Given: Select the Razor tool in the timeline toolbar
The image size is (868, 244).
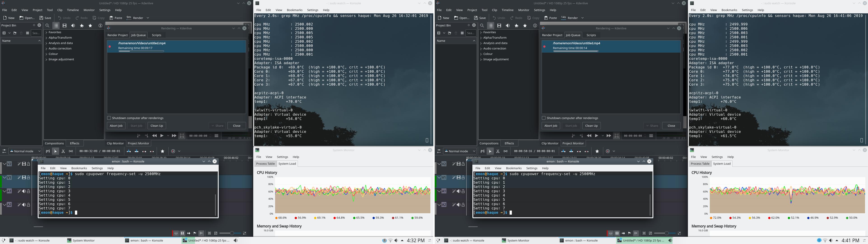Looking at the screenshot, I should click(x=63, y=151).
